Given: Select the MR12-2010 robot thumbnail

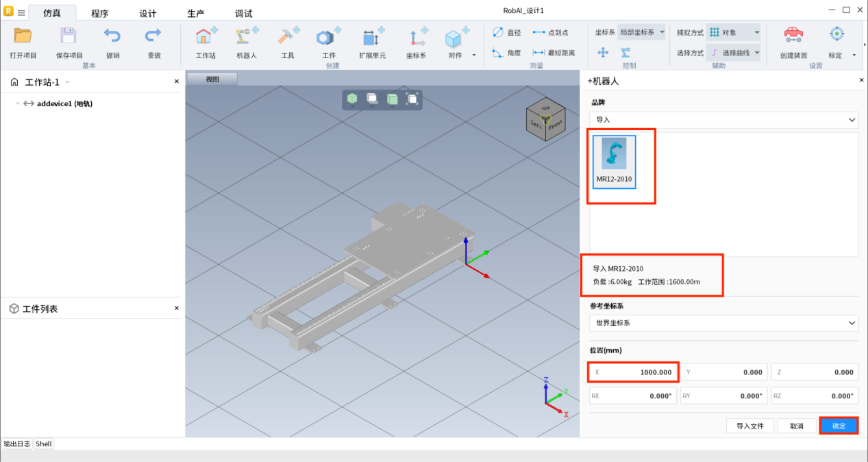Looking at the screenshot, I should tap(614, 162).
